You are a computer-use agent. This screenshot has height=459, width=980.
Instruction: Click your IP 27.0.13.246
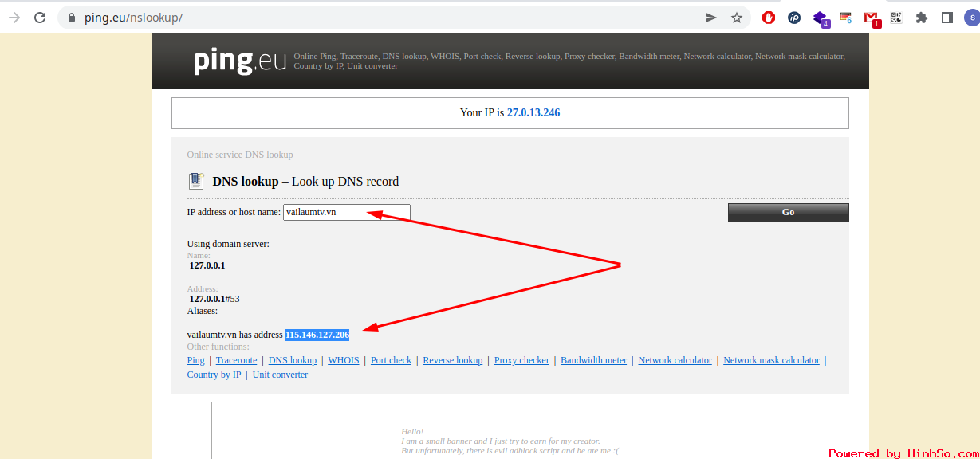[x=533, y=112]
